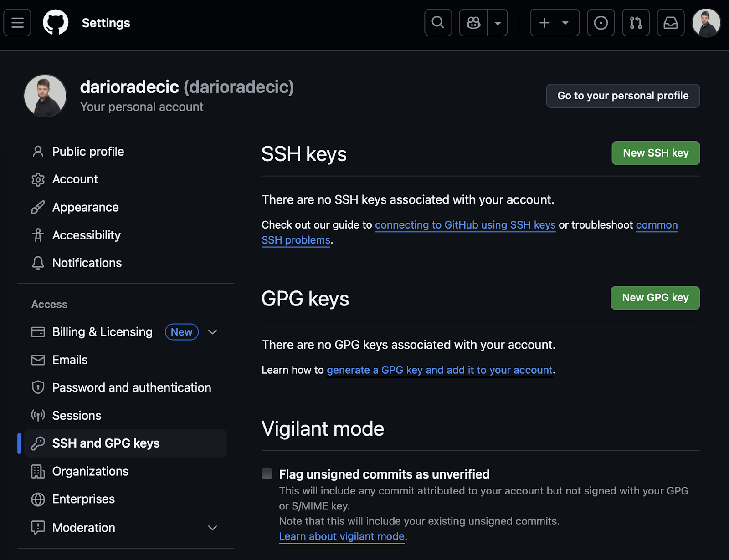Open Learn about vigilant mode link
The height and width of the screenshot is (560, 729).
click(342, 536)
